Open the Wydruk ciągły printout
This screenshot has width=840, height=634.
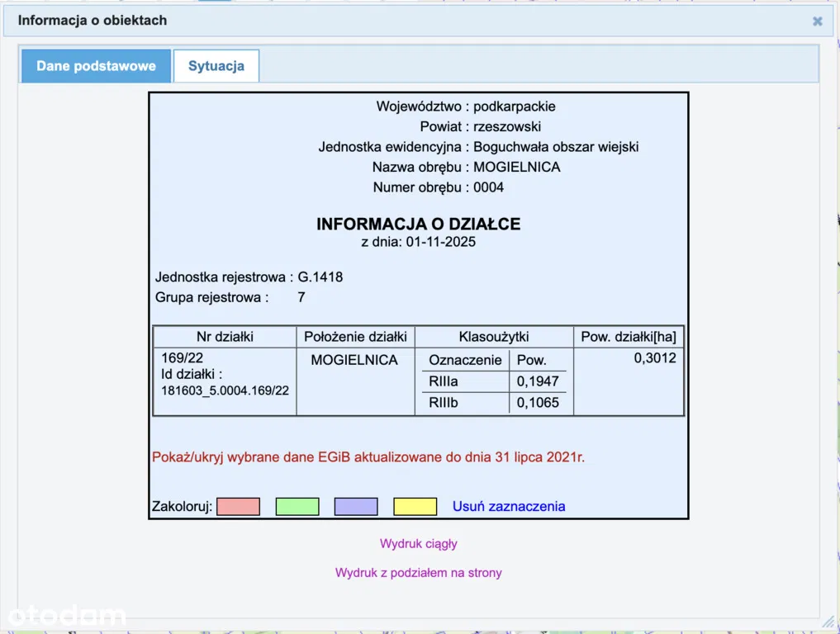(419, 544)
